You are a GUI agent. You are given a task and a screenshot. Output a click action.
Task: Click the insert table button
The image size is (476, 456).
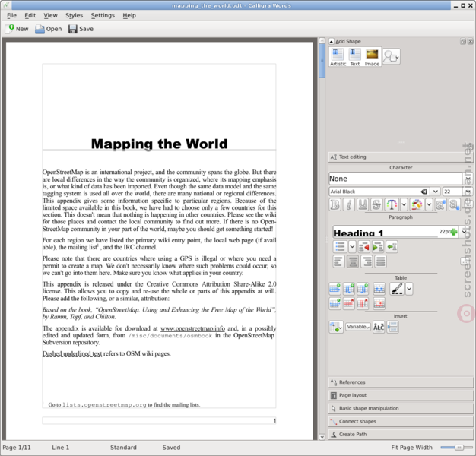coord(336,327)
